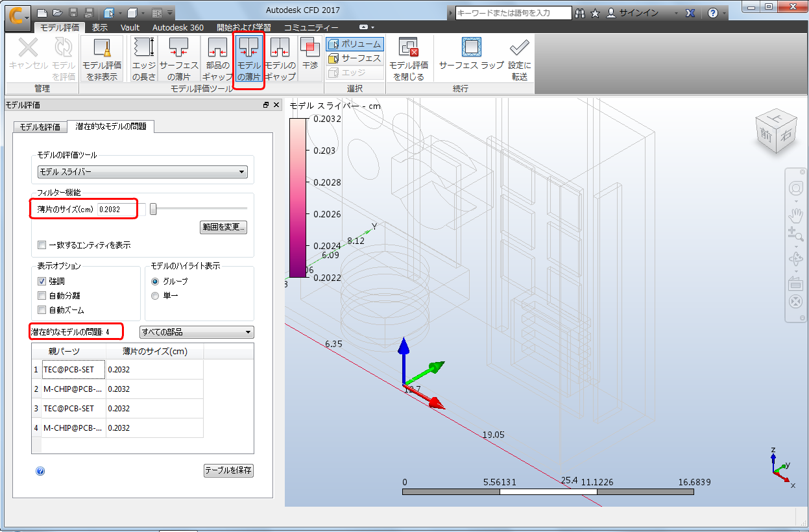Viewport: 809px width, 532px height.
Task: Click the Save disk quick-access icon
Action: click(73, 12)
